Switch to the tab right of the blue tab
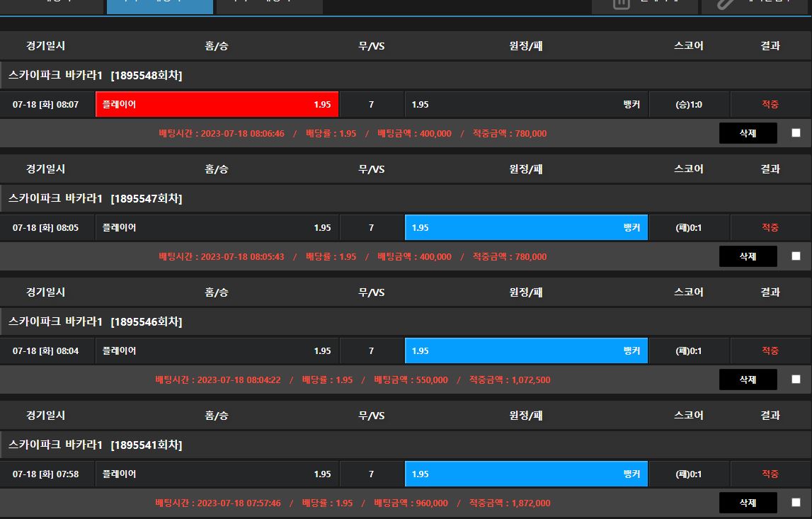Viewport: 812px width, 519px height. coord(269,6)
